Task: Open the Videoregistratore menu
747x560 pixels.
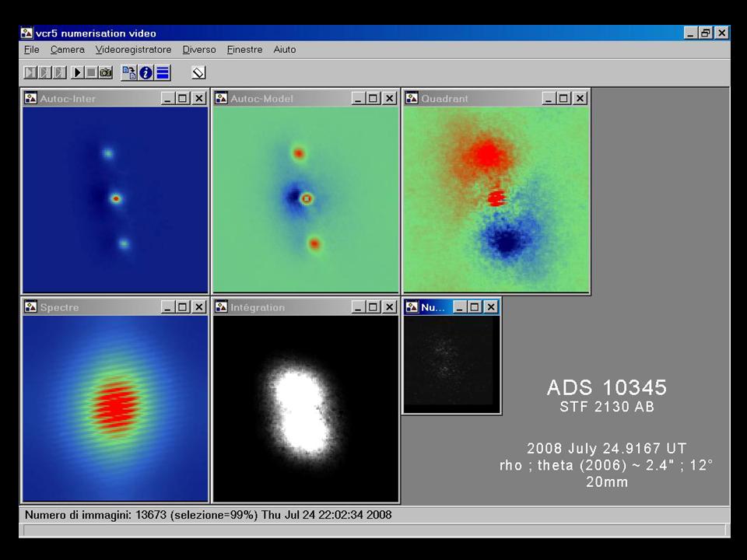Action: 133,50
